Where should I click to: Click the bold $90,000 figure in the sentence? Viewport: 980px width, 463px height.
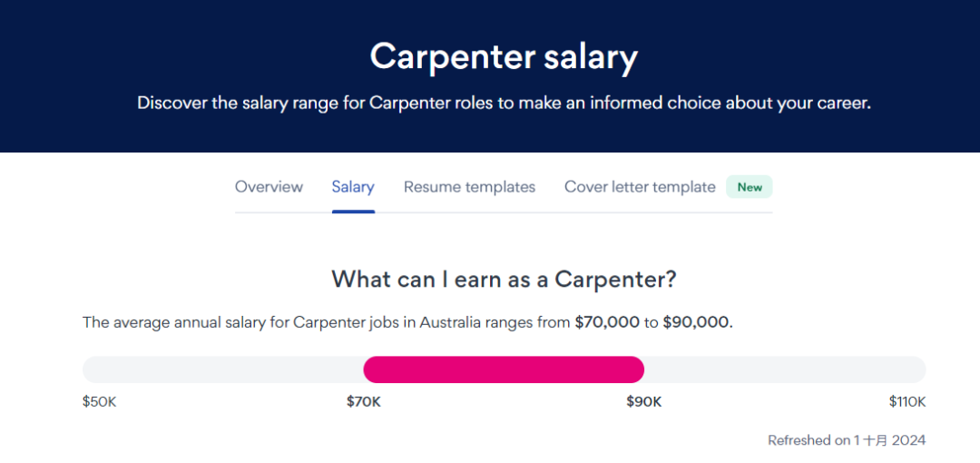696,323
